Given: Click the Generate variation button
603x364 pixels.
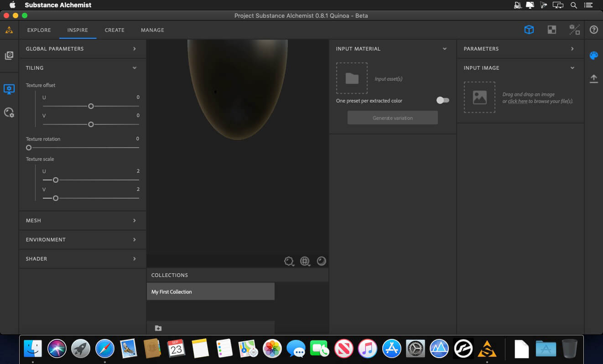Looking at the screenshot, I should 392,117.
